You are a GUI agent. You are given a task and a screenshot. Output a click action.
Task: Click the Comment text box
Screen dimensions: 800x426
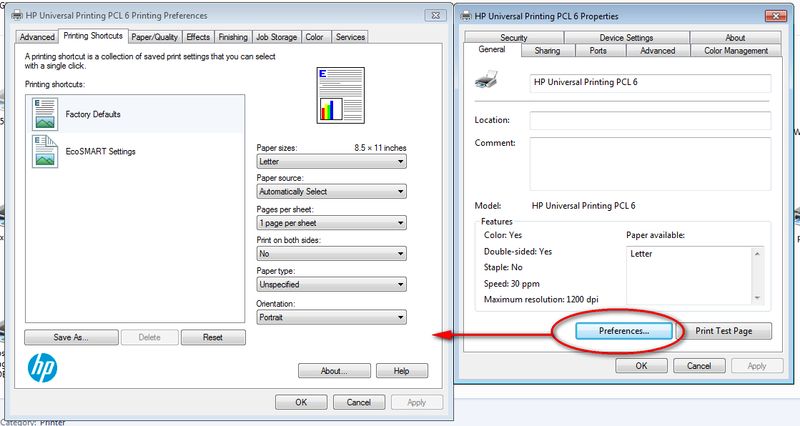pos(651,164)
